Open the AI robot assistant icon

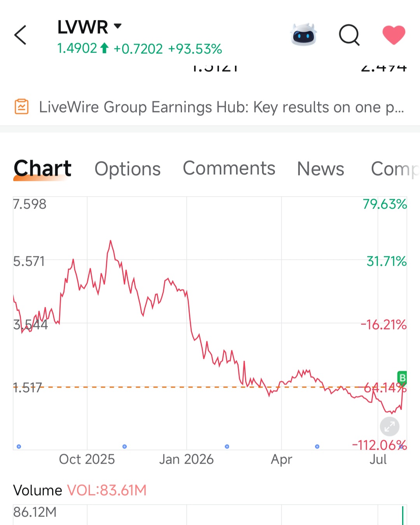[304, 35]
